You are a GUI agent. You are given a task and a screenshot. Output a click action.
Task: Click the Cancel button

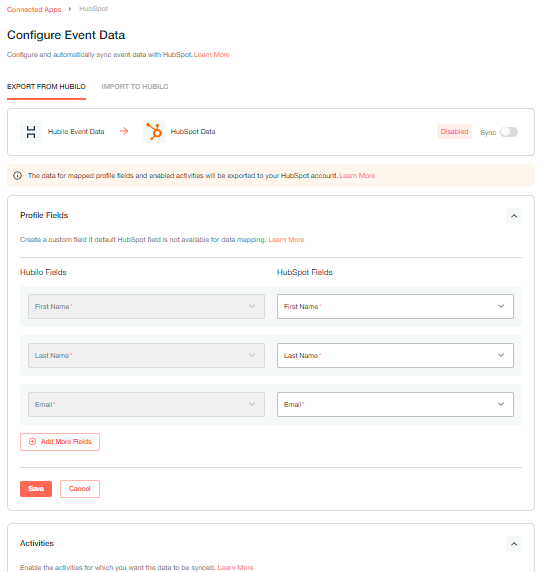click(80, 489)
